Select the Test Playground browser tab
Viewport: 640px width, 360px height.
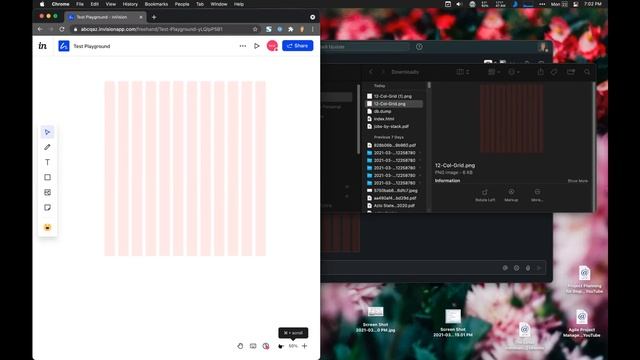pyautogui.click(x=105, y=17)
